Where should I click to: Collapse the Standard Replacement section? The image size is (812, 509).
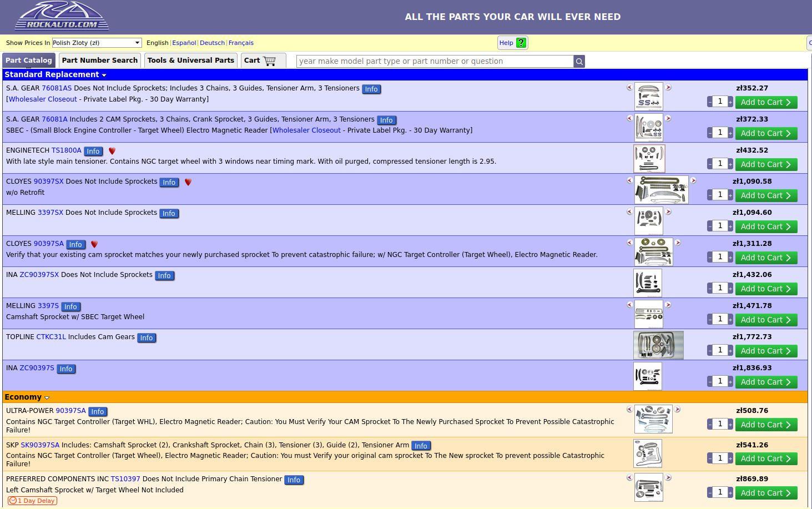(x=104, y=75)
